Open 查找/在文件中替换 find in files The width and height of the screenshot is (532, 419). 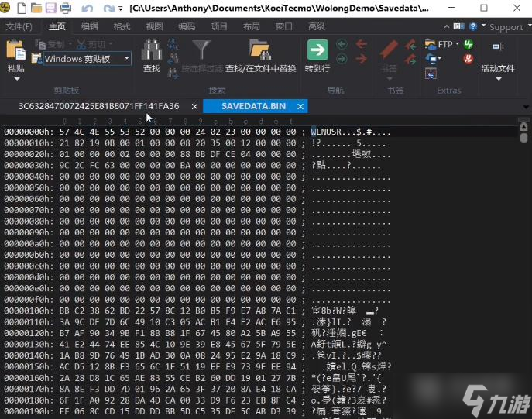pyautogui.click(x=260, y=56)
